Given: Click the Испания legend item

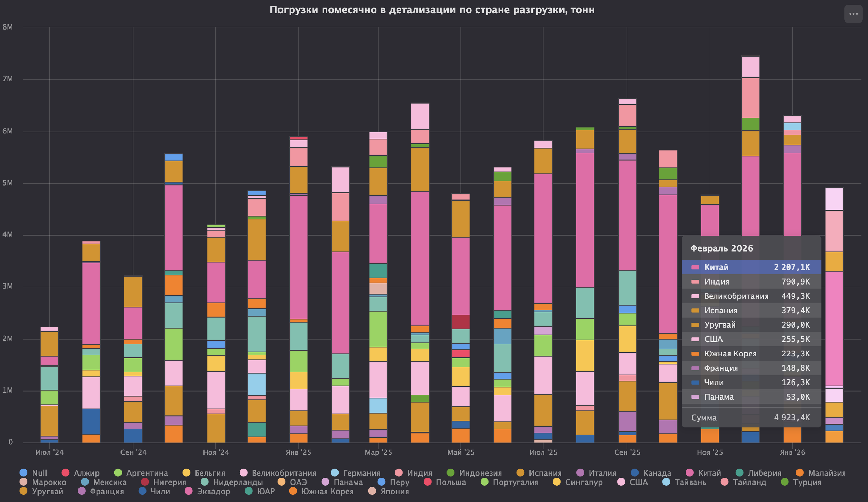Looking at the screenshot, I should [545, 473].
